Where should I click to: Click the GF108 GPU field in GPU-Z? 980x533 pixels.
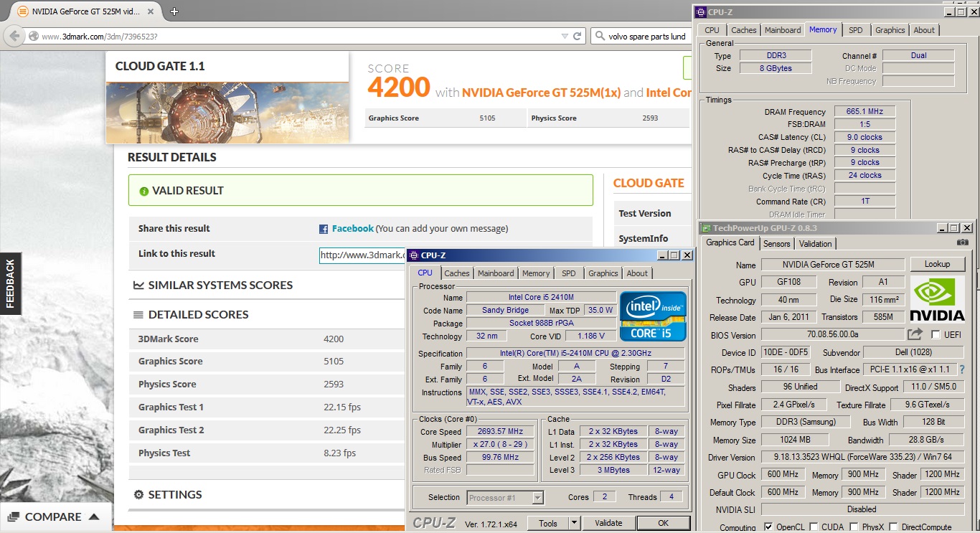(788, 283)
